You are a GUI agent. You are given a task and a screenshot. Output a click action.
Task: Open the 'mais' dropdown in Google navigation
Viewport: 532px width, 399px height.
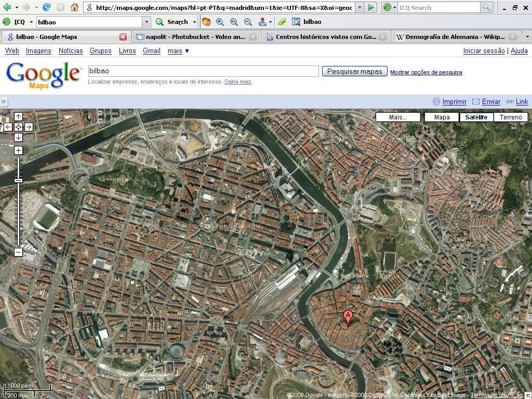pyautogui.click(x=178, y=50)
